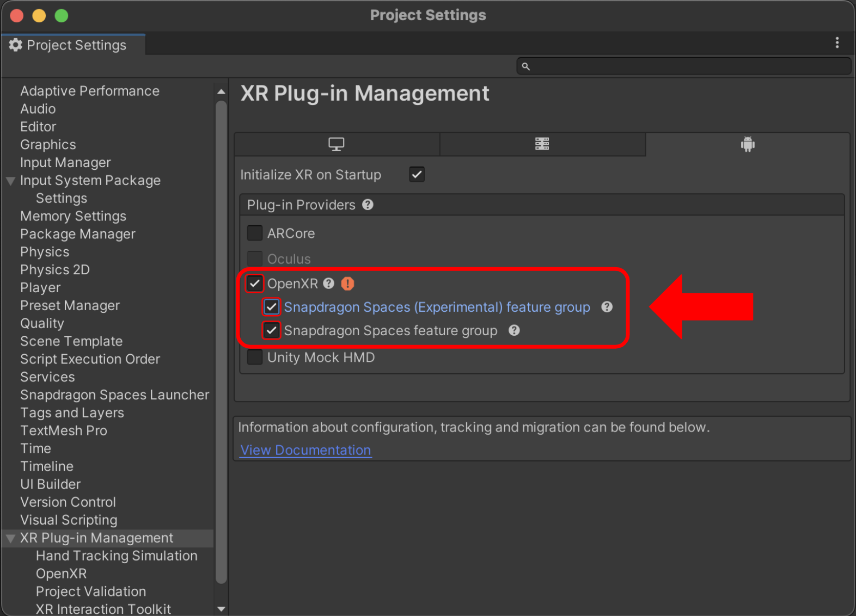The image size is (856, 616).
Task: Toggle the Oculus provider checkbox
Action: coord(255,259)
